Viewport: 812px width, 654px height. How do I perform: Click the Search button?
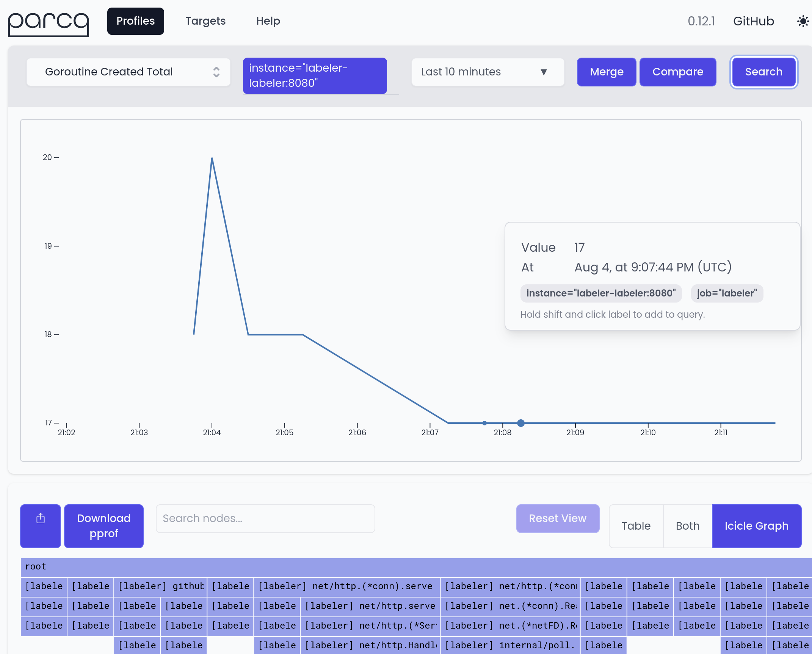(x=763, y=72)
